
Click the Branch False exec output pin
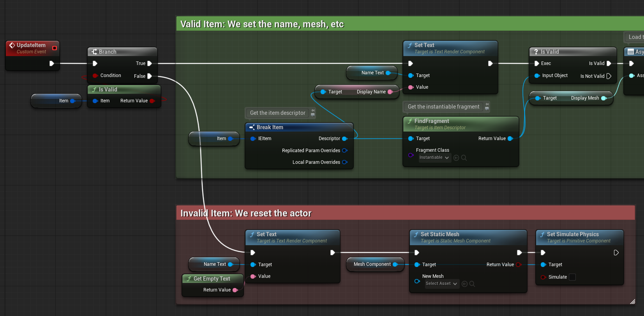(149, 76)
